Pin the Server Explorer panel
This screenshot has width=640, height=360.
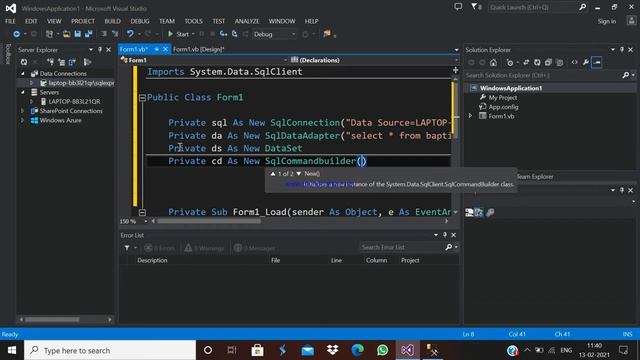(x=100, y=50)
